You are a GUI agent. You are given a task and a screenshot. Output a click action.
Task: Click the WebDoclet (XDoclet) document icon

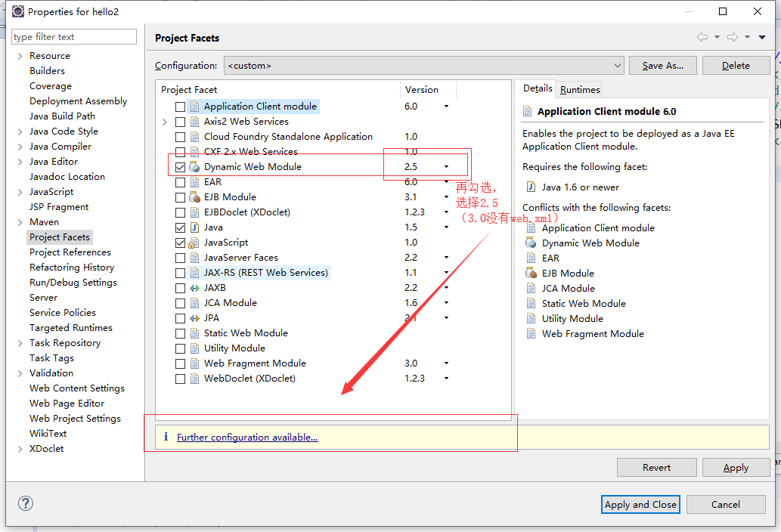(194, 379)
